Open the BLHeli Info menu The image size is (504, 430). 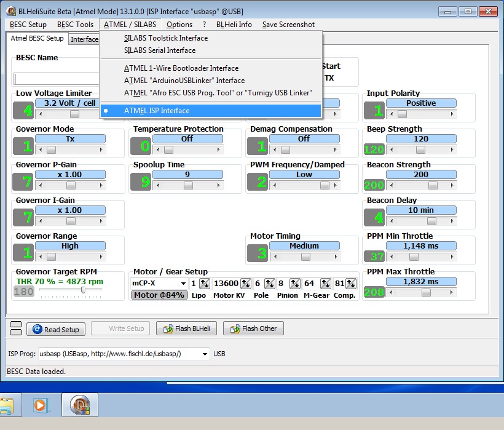(x=234, y=25)
